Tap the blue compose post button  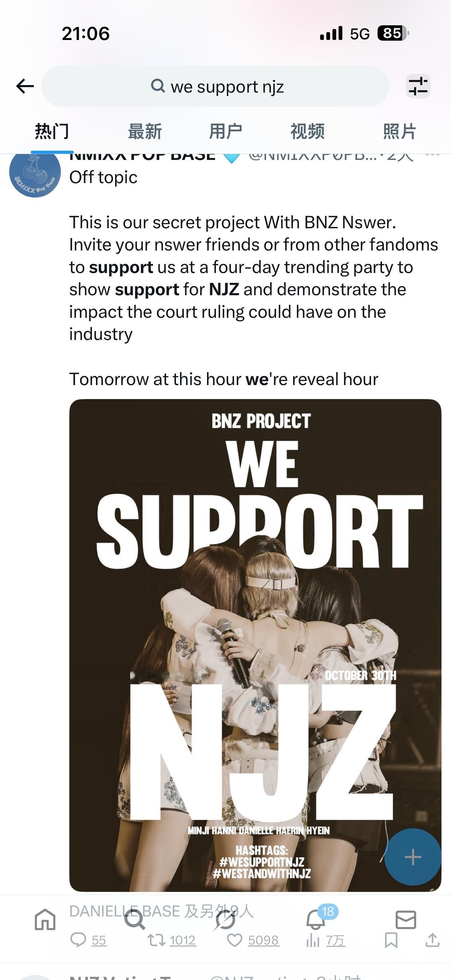[x=413, y=857]
